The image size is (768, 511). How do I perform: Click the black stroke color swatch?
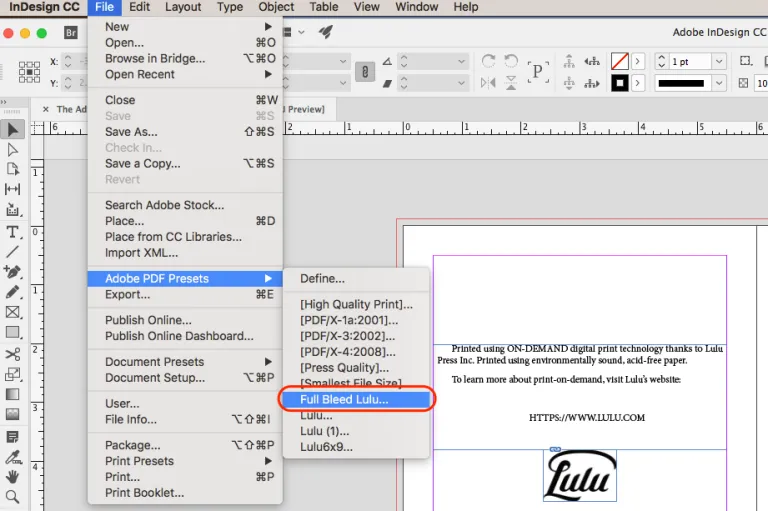pos(620,83)
